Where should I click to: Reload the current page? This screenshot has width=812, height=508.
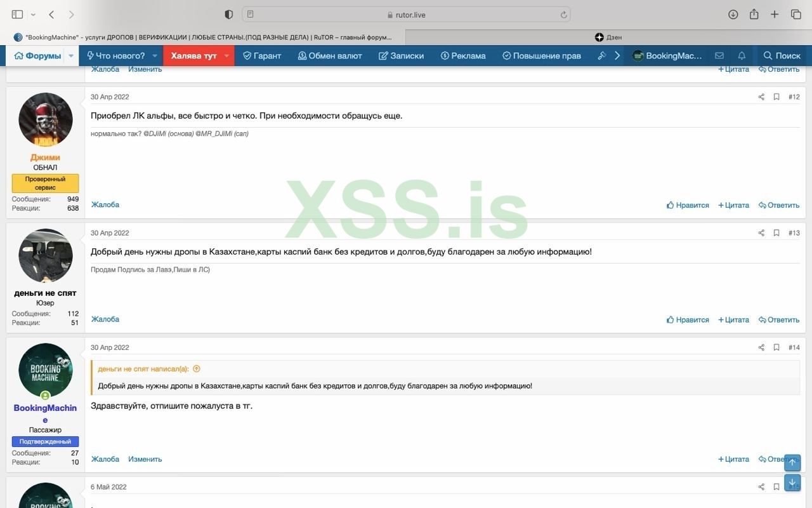(563, 15)
